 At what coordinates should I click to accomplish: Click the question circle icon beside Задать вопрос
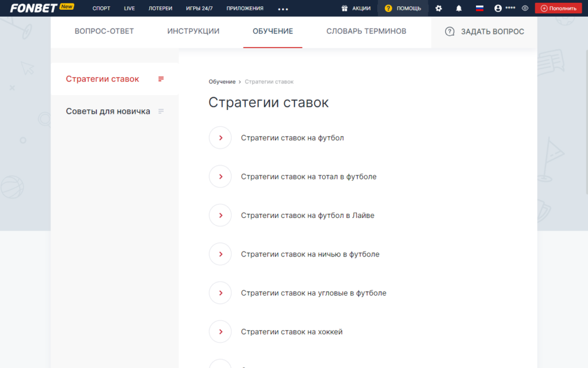[450, 32]
